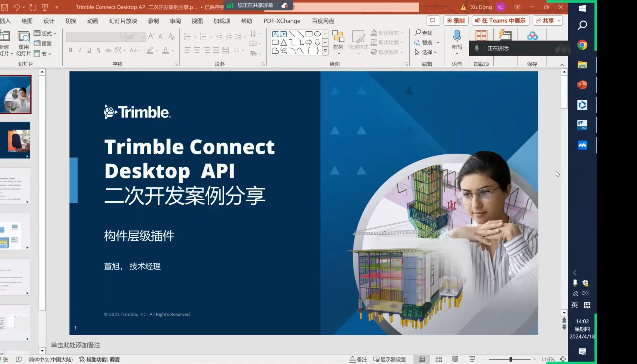Insert a horizontal text box from shapes gallery
This screenshot has width=637, height=364.
click(276, 33)
